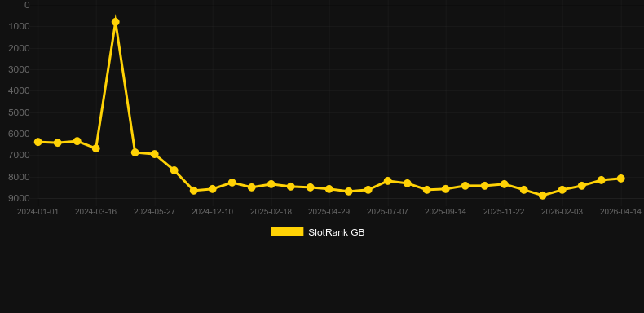The image size is (644, 313).
Task: Click the 2025-04-29 x-axis date label
Action: (329, 212)
